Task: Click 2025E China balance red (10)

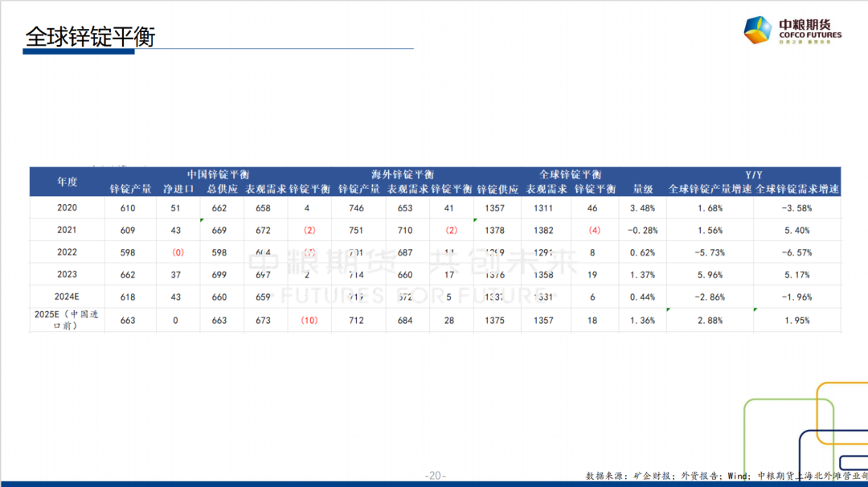Action: pos(309,321)
